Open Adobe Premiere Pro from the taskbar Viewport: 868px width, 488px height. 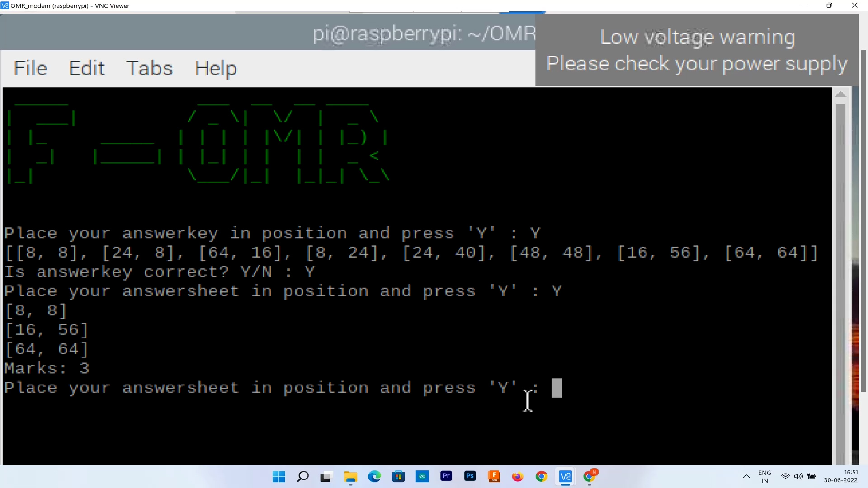pos(446,476)
